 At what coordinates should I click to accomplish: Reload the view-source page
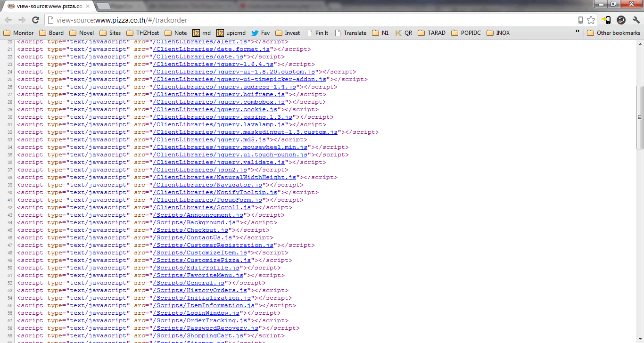35,20
